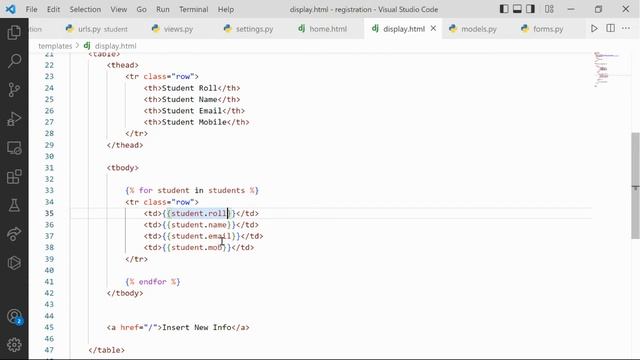Click "Student Roll" header text
The width and height of the screenshot is (640, 360).
[189, 88]
